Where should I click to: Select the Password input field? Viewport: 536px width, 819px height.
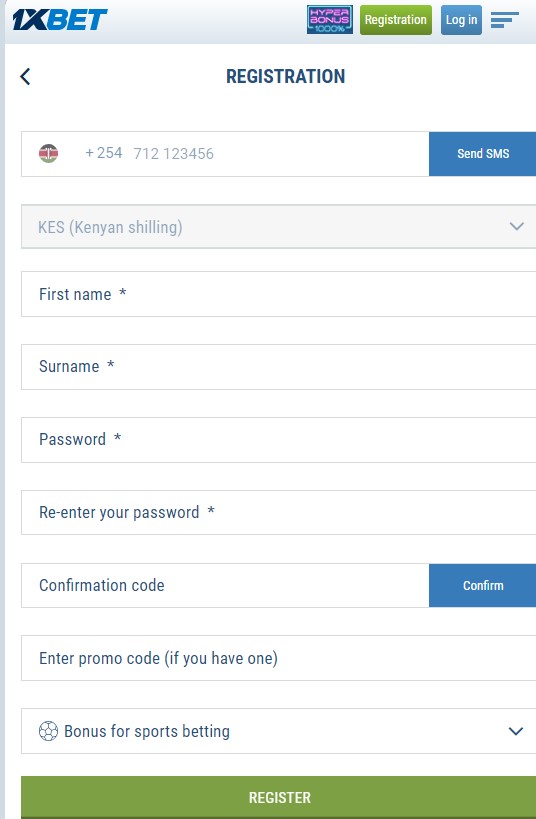[x=278, y=440]
